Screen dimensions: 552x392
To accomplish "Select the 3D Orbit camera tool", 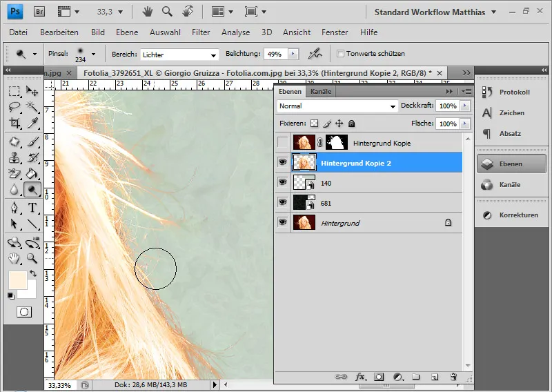I will click(x=32, y=243).
